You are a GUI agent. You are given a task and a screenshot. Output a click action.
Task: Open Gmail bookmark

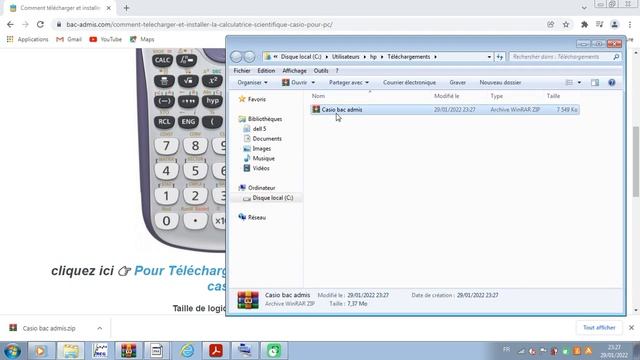tap(69, 39)
